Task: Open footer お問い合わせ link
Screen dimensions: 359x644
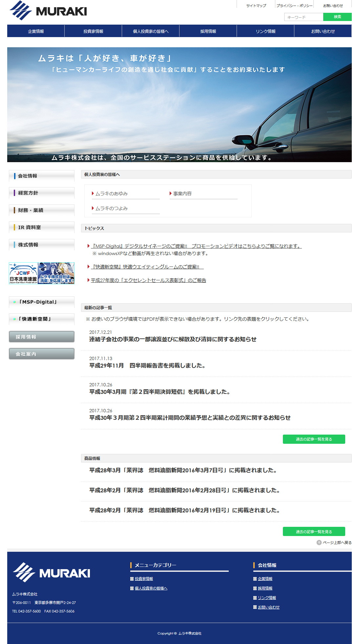Action: tap(268, 607)
